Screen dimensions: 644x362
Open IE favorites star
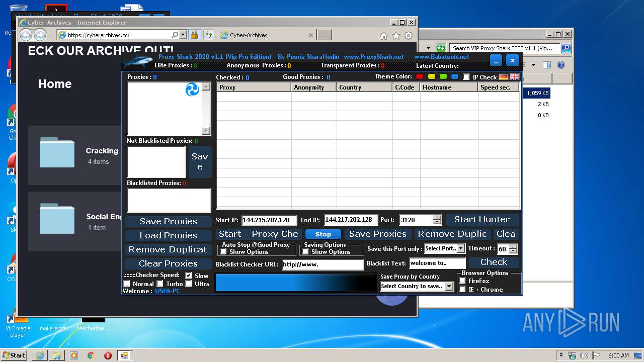point(396,36)
